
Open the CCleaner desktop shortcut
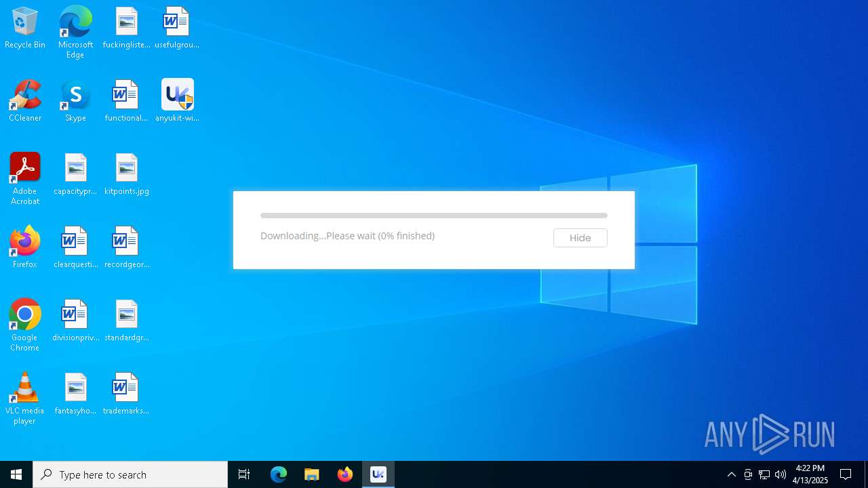click(25, 101)
